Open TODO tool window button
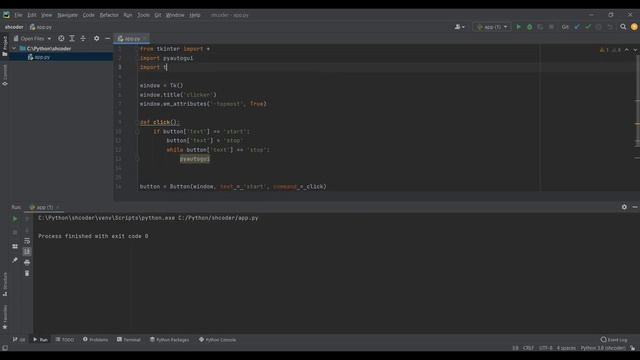 click(x=65, y=340)
